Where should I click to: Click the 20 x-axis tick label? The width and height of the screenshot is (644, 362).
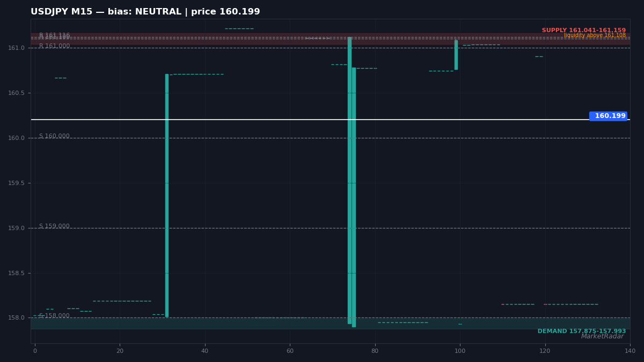120,351
